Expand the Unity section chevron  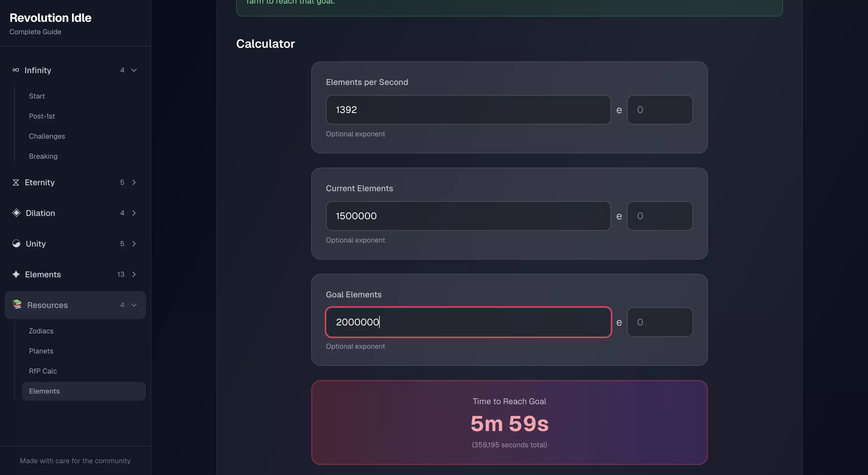134,244
